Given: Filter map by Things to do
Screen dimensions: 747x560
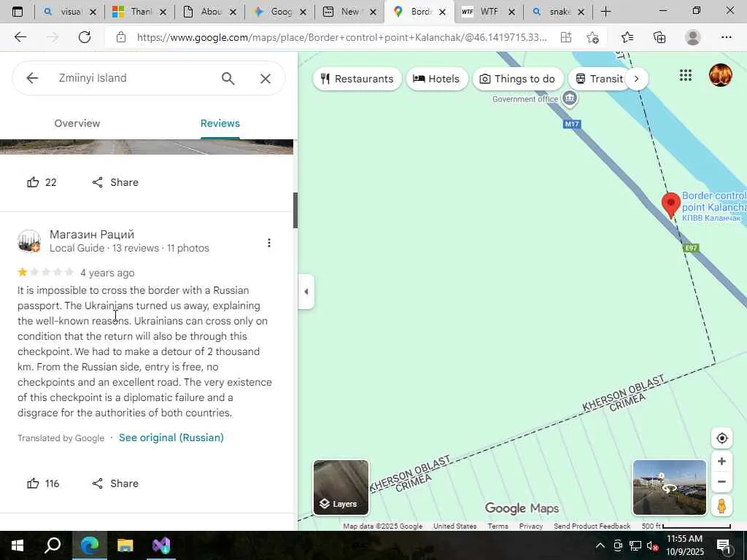Looking at the screenshot, I should (518, 79).
